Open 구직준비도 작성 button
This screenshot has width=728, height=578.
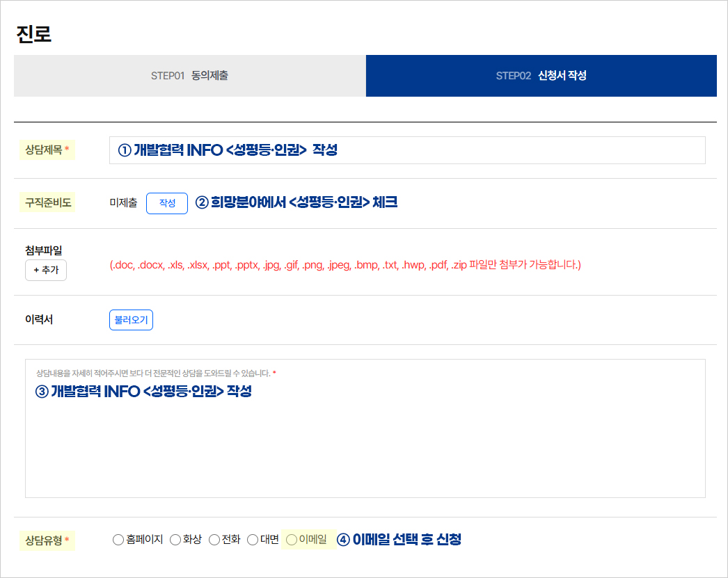(x=167, y=203)
